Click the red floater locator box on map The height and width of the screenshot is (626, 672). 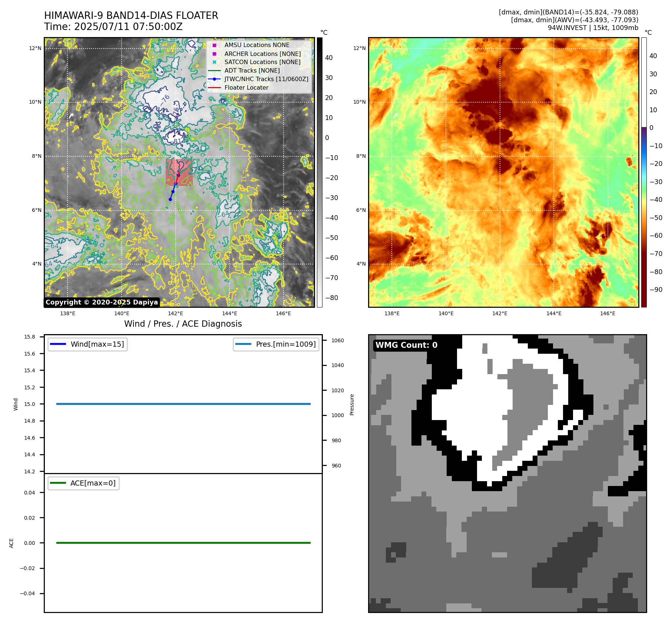click(x=179, y=172)
